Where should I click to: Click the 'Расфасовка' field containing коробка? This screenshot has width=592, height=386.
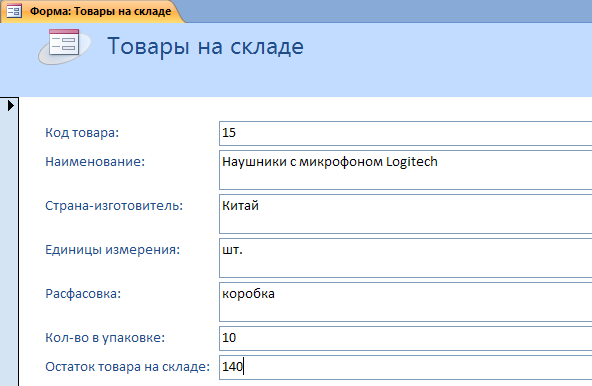click(x=405, y=302)
